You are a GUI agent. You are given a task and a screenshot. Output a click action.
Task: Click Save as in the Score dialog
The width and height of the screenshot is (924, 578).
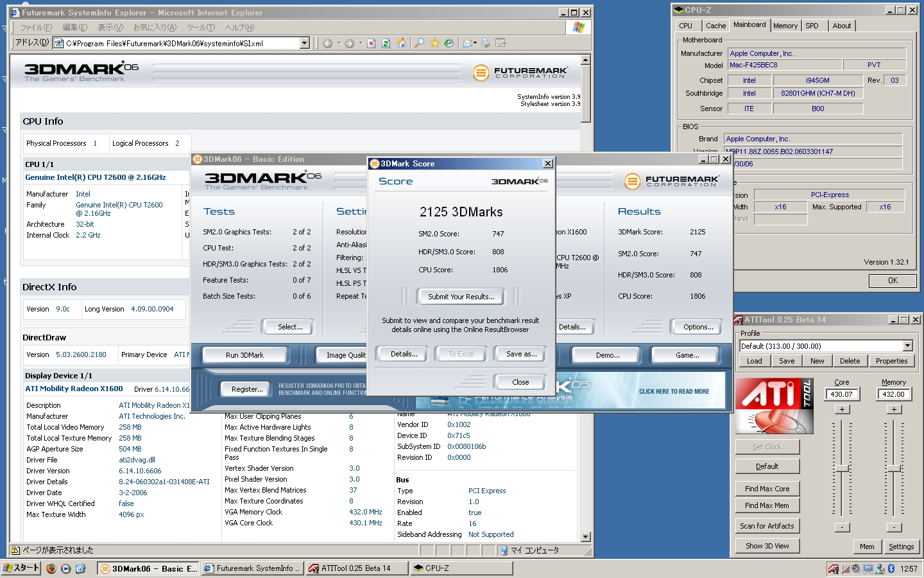pos(521,354)
